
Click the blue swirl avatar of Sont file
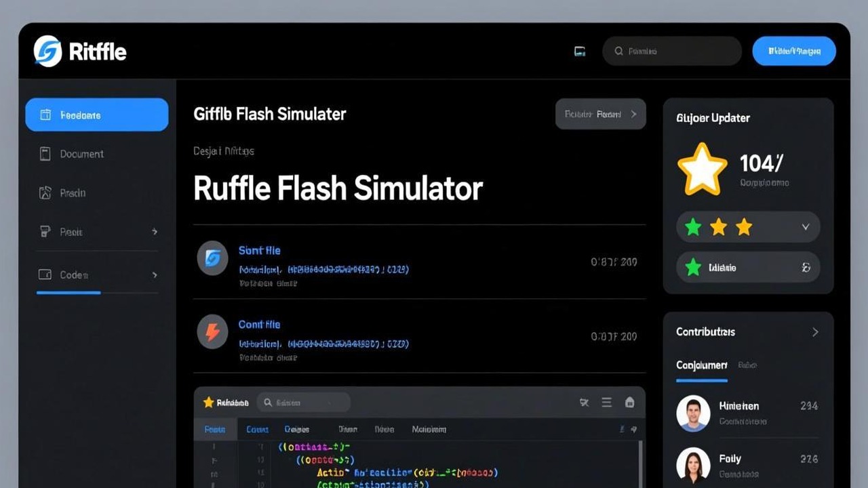pos(212,258)
